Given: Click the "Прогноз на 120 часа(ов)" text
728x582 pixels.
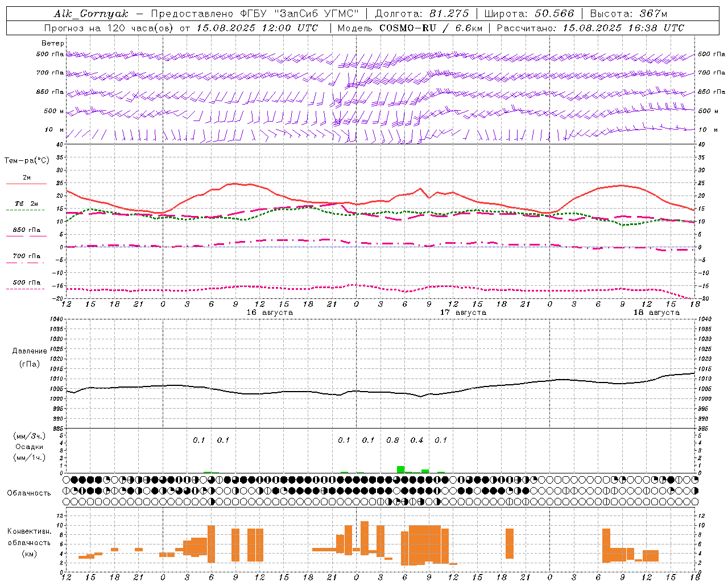Looking at the screenshot, I should coord(109,28).
